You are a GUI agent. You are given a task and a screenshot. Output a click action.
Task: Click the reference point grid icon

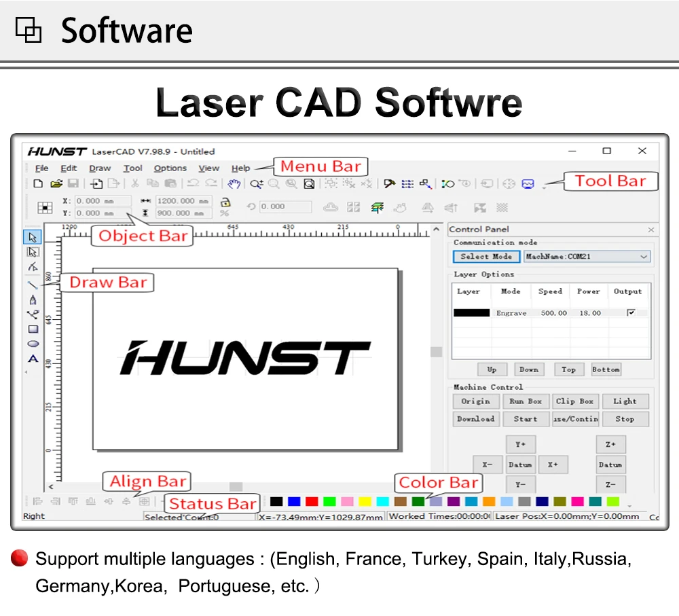(45, 208)
